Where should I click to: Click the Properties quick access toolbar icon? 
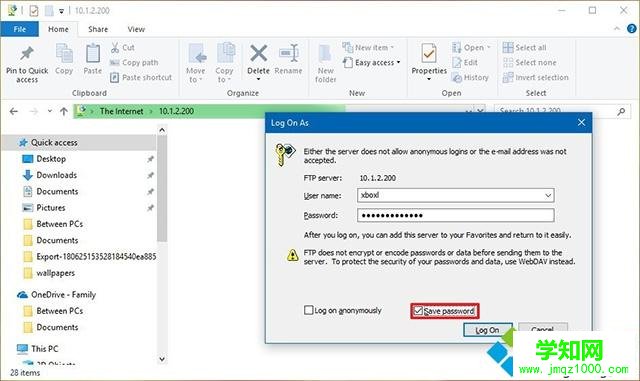pyautogui.click(x=34, y=11)
